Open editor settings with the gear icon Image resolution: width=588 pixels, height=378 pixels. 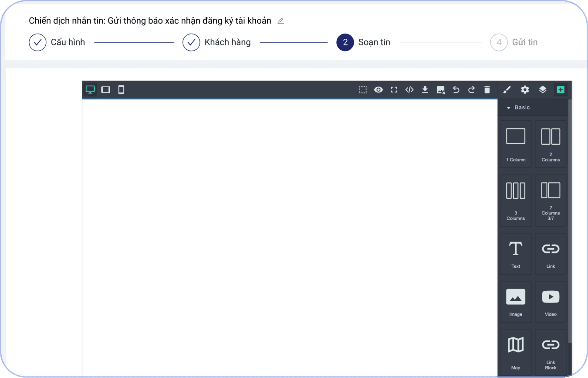point(525,89)
